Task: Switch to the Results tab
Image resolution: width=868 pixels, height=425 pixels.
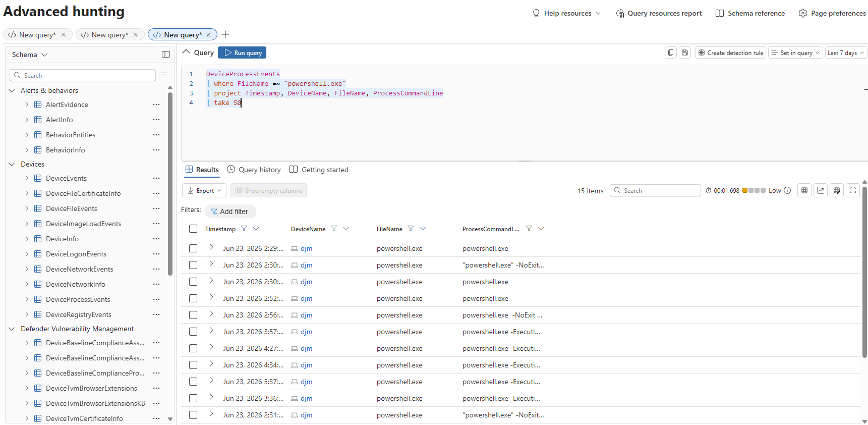Action: tap(202, 170)
